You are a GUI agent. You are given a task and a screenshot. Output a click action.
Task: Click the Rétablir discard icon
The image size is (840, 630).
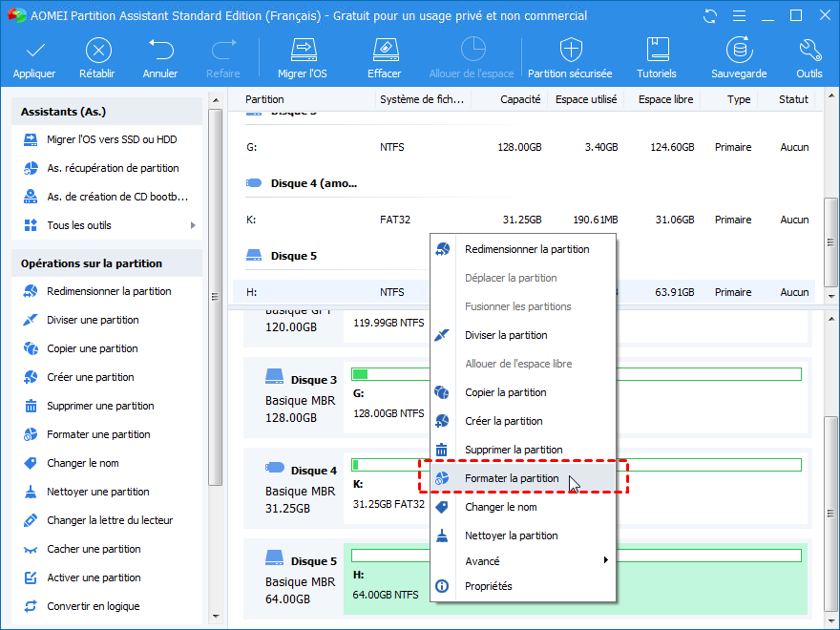pyautogui.click(x=97, y=51)
